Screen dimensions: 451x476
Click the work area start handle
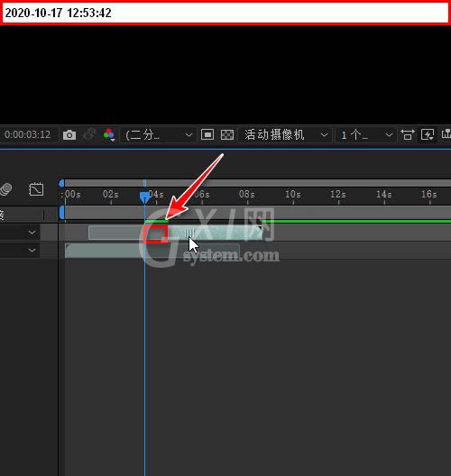[x=62, y=213]
